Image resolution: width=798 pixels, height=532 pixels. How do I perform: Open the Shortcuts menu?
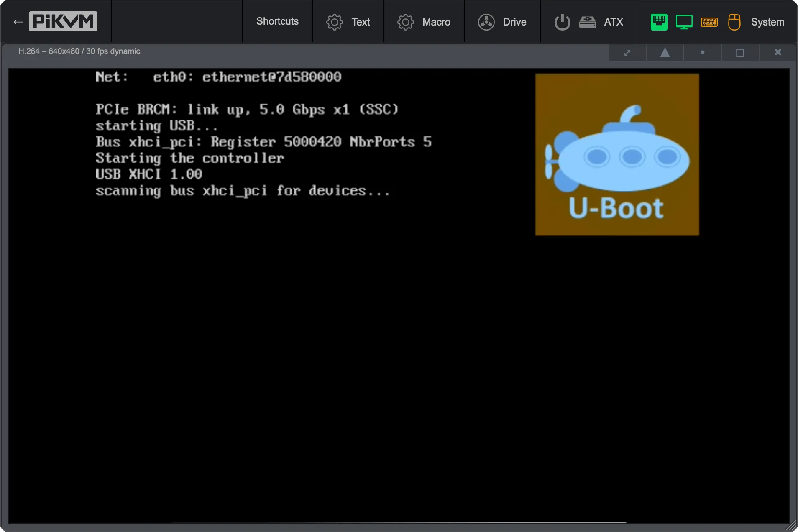277,22
